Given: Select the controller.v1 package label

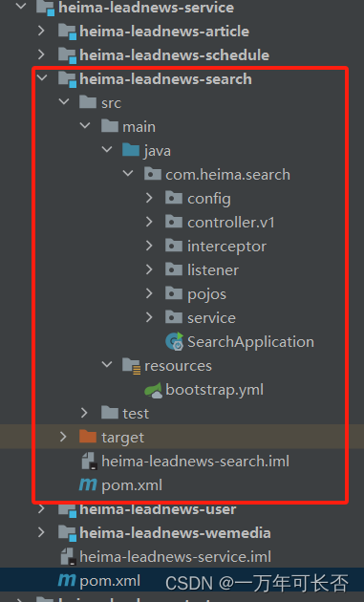Looking at the screenshot, I should [x=231, y=223].
